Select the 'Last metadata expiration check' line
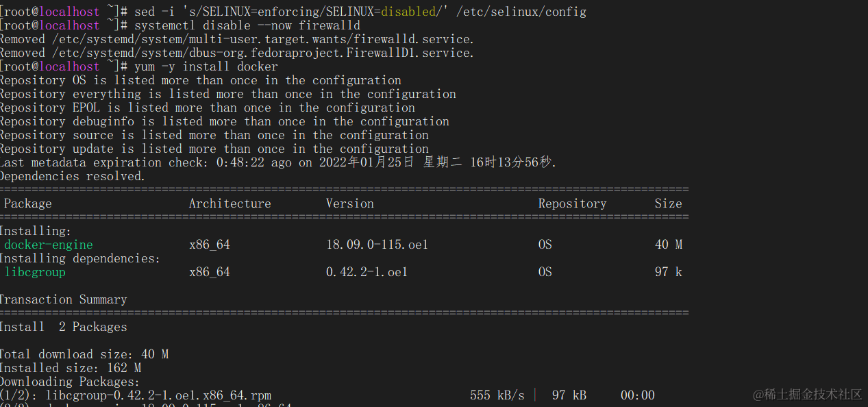The image size is (868, 407). (x=279, y=162)
